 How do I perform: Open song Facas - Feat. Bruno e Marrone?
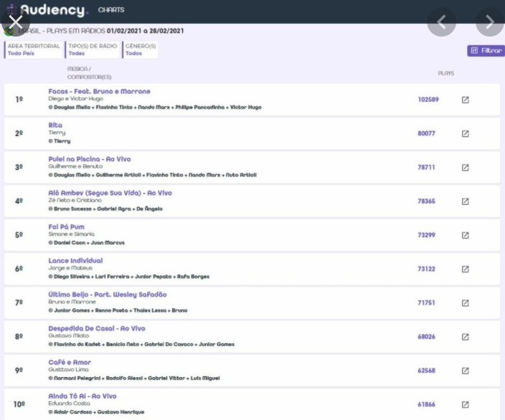click(99, 92)
